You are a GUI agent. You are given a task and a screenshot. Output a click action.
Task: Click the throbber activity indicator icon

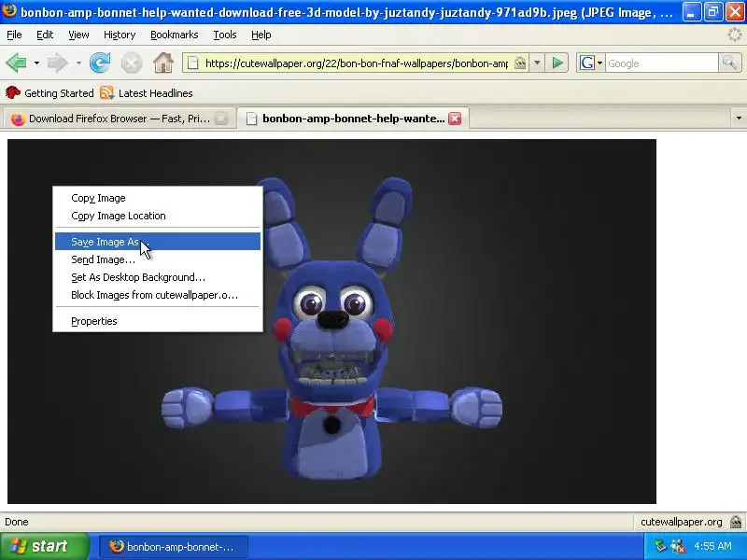coord(735,35)
